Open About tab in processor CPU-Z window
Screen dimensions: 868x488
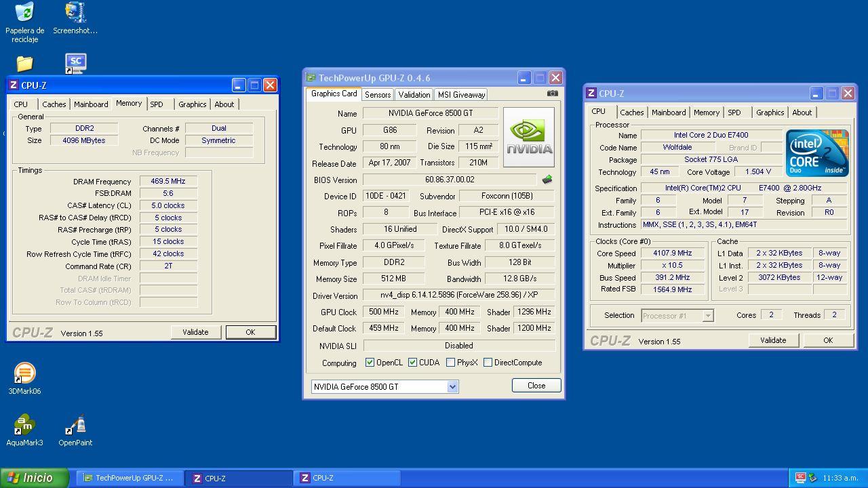click(802, 113)
